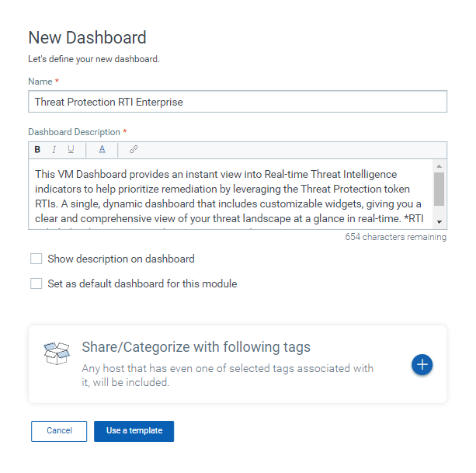Click the description scrollbar thumb
This screenshot has height=473, width=476.
[x=439, y=188]
